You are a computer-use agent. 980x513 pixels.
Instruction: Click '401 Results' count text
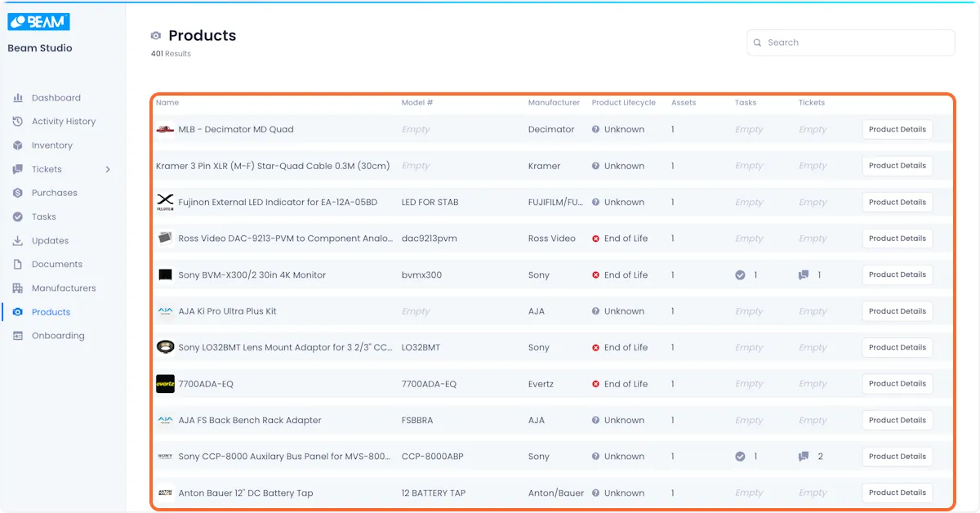[171, 54]
